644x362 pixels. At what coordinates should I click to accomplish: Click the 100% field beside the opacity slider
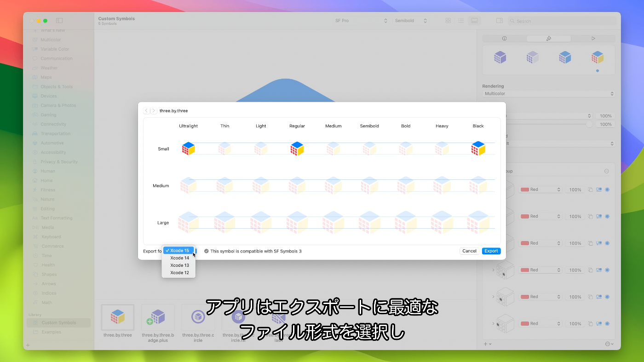point(605,124)
